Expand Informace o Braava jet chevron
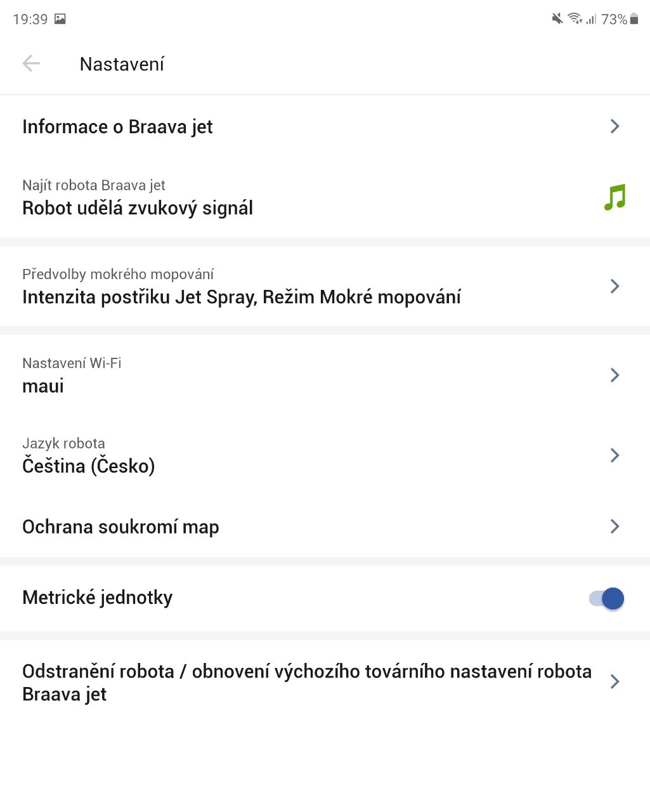This screenshot has width=650, height=812. (x=614, y=126)
